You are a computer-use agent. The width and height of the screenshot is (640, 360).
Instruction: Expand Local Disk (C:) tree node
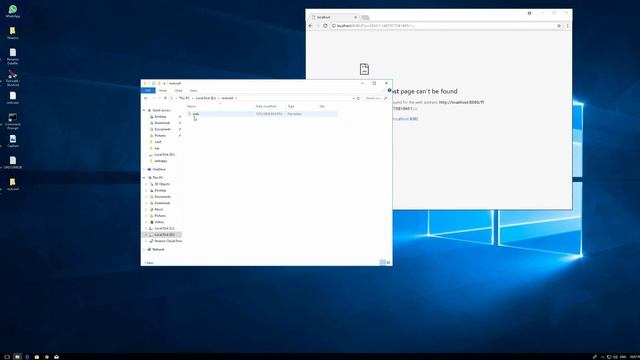(x=147, y=229)
